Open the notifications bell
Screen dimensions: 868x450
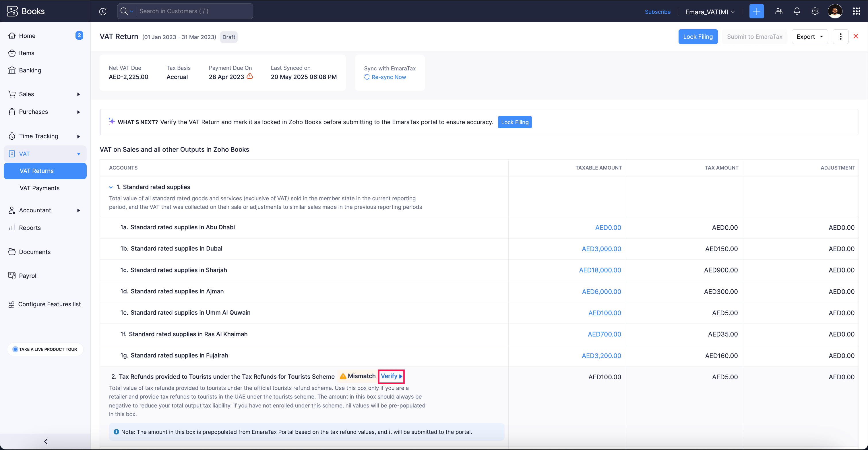(797, 11)
